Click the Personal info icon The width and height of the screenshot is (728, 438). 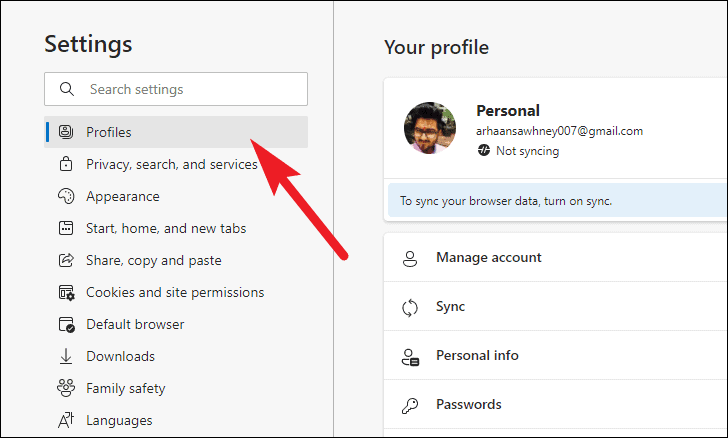[x=410, y=357]
